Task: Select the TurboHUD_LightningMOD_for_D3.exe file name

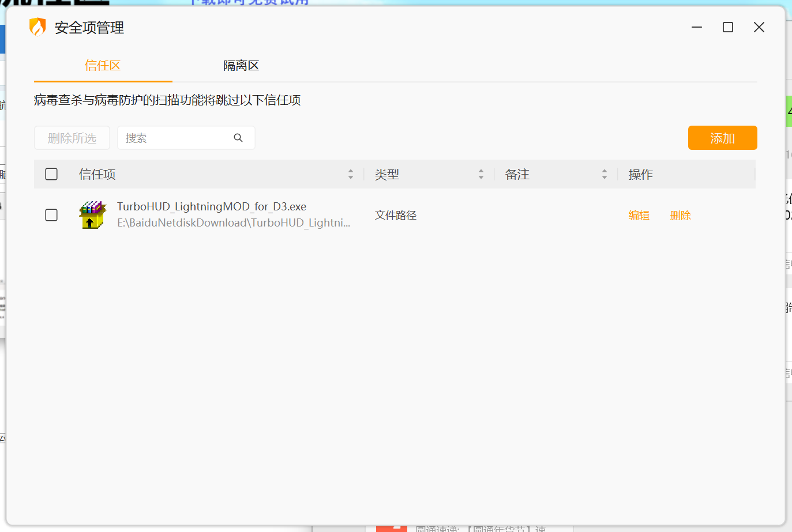Action: click(212, 206)
